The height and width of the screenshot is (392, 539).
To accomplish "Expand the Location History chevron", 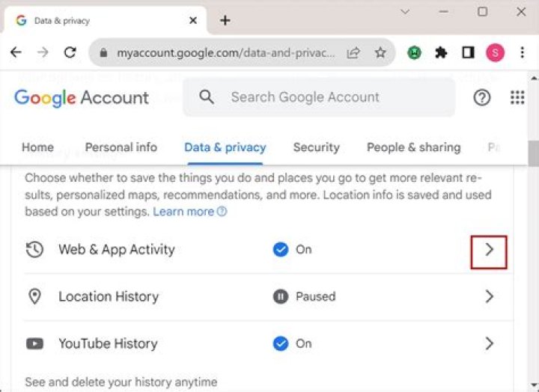I will (x=489, y=297).
